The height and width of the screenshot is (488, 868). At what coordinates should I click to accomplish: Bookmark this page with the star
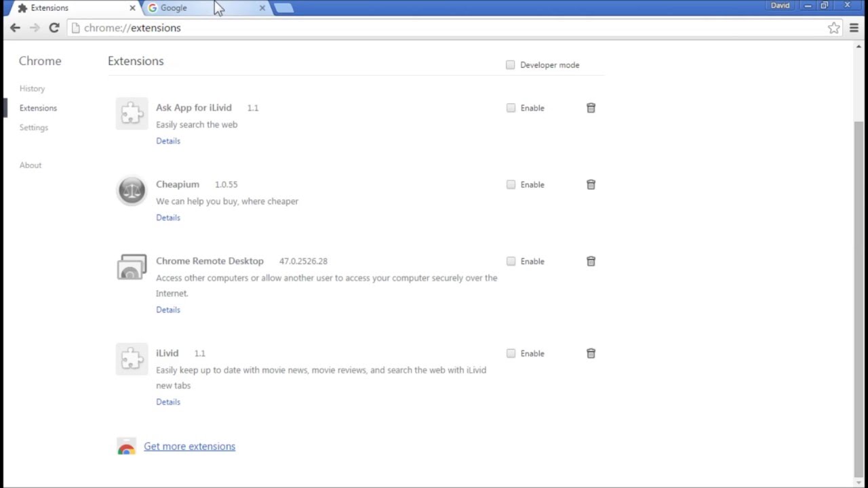tap(834, 28)
